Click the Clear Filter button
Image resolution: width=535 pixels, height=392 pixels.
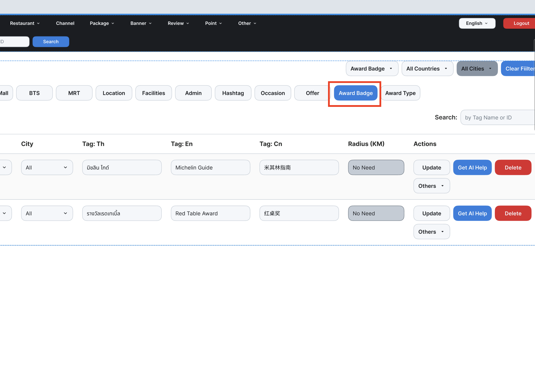point(519,69)
